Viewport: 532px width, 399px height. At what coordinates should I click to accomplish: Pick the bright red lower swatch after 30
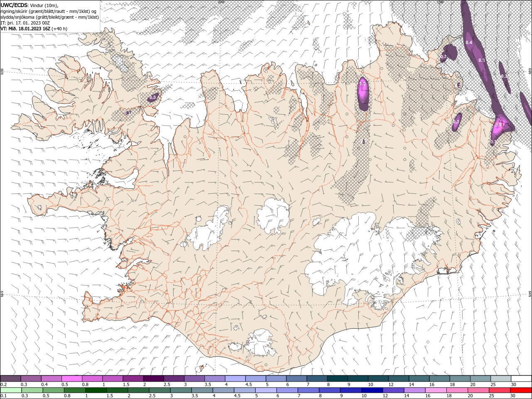521,390
